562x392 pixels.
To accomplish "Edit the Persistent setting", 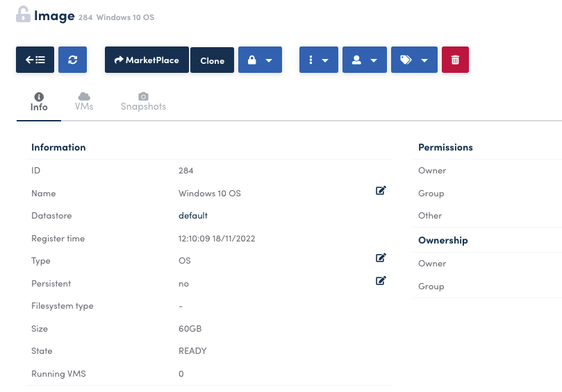I will pyautogui.click(x=381, y=281).
